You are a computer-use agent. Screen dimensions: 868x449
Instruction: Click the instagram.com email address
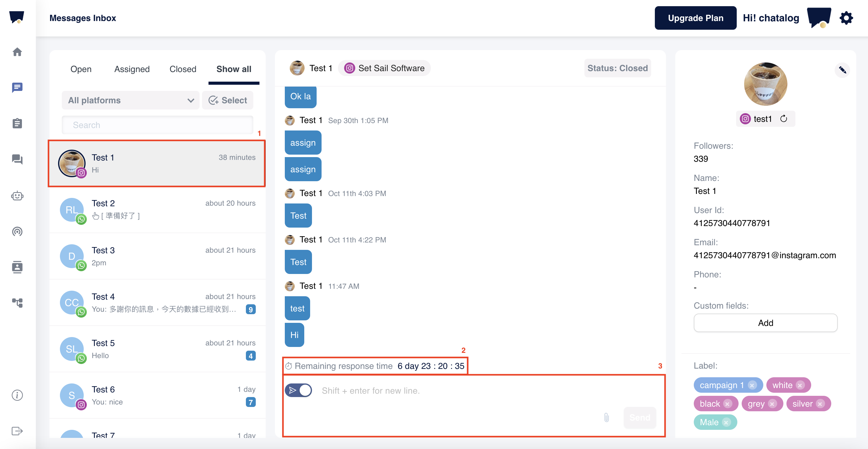(765, 255)
